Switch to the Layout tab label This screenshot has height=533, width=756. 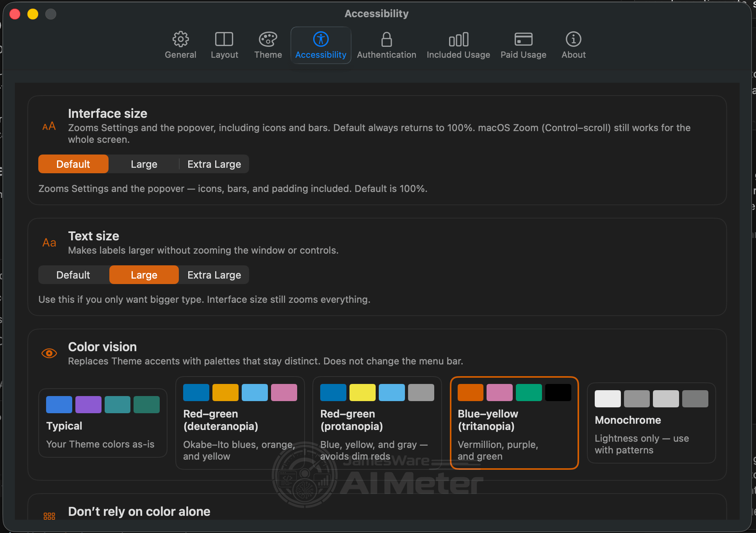point(224,55)
